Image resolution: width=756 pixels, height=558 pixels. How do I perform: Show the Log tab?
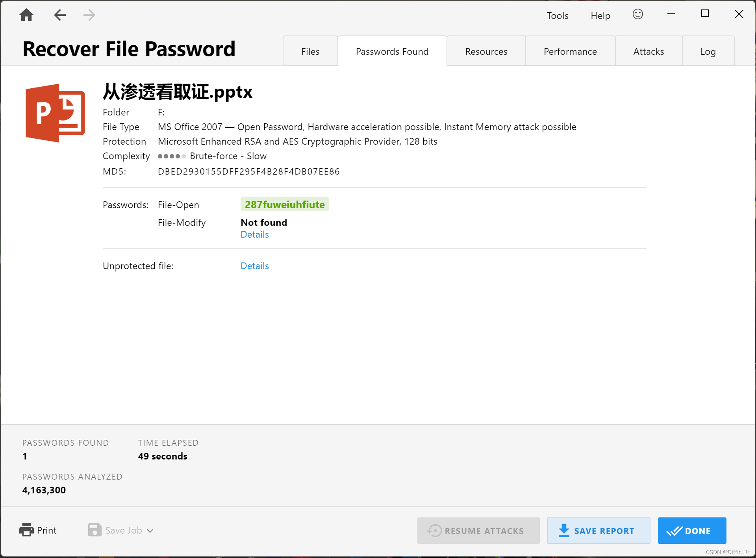(708, 52)
